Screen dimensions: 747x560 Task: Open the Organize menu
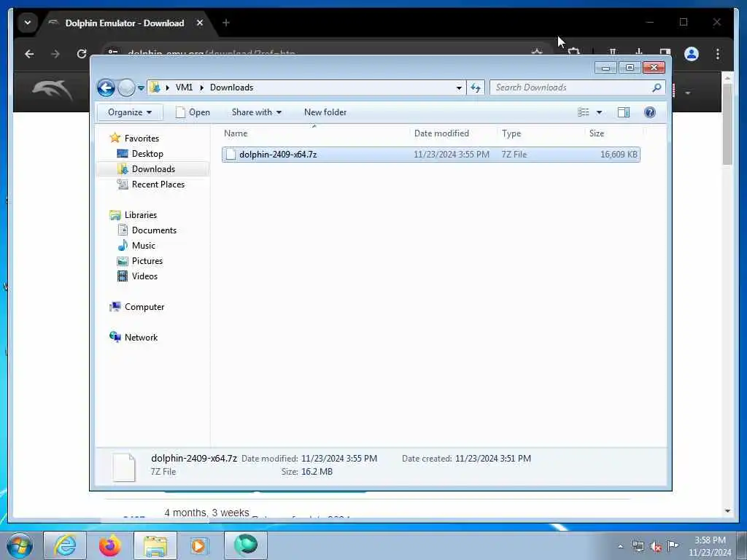(x=130, y=112)
